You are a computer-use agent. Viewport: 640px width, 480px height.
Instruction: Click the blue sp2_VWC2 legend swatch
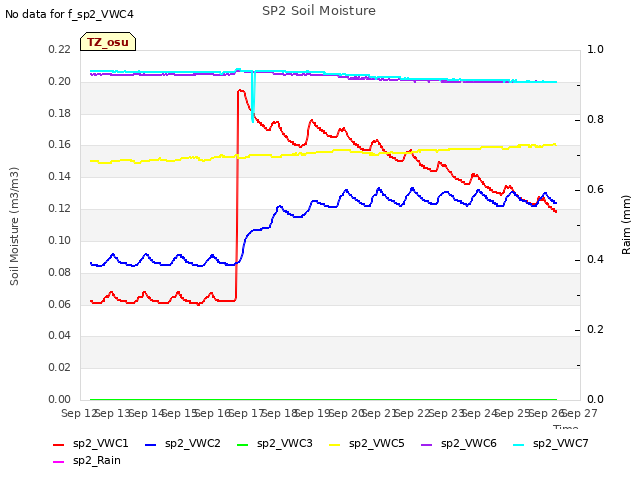pos(151,444)
